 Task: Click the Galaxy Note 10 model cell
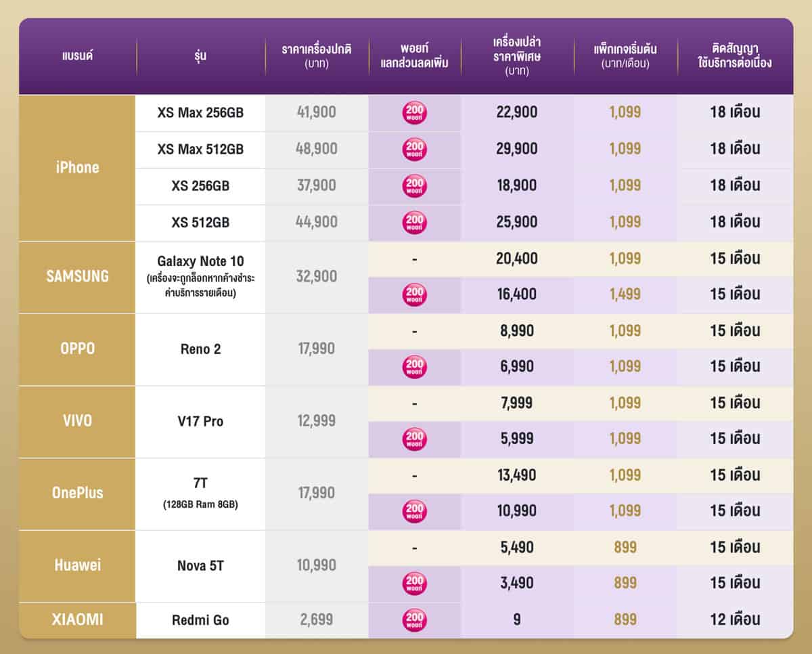pyautogui.click(x=200, y=277)
